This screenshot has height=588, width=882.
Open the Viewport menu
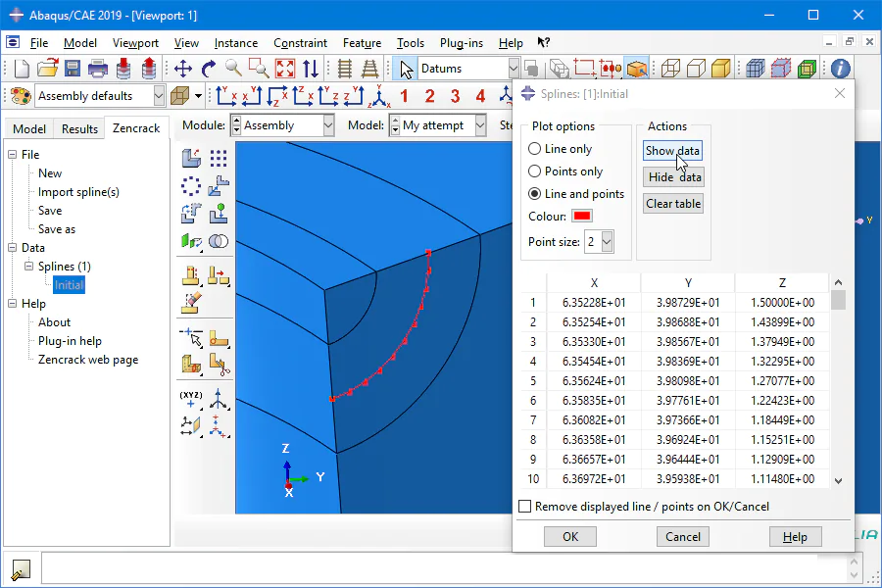(x=135, y=43)
